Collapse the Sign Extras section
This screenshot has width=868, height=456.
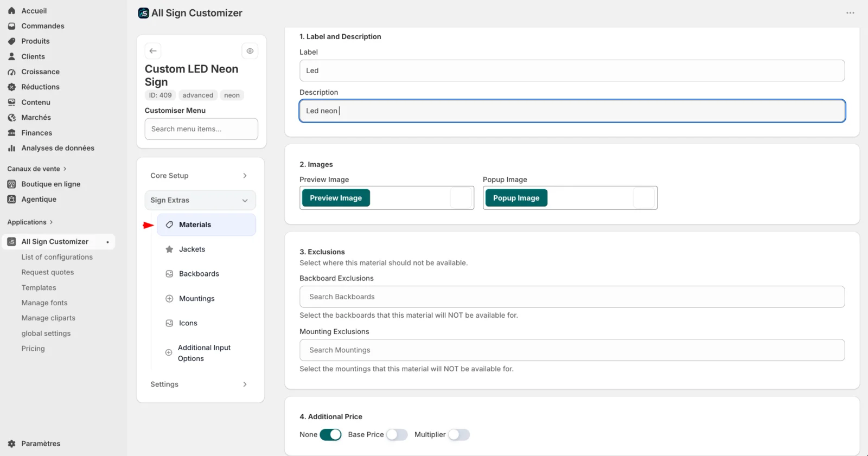click(x=200, y=200)
